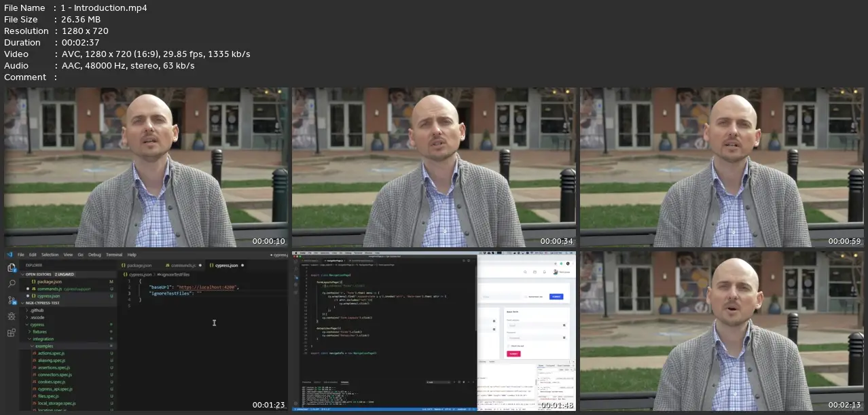Open the File menu

21,255
